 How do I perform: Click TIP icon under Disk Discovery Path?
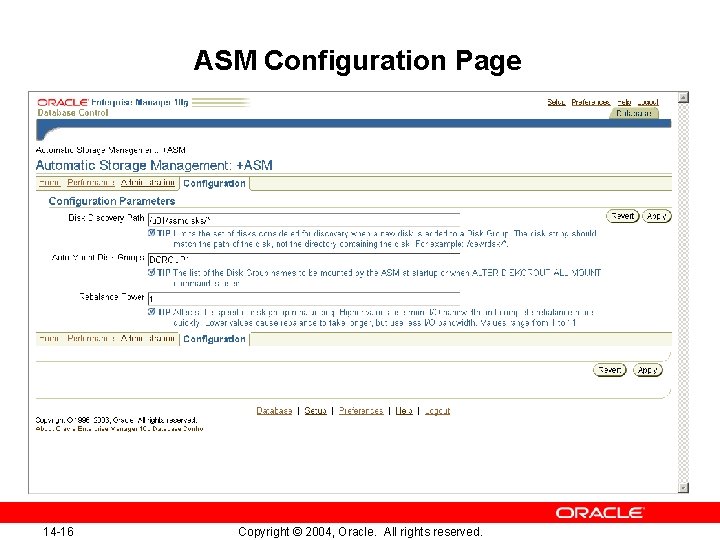[x=152, y=233]
